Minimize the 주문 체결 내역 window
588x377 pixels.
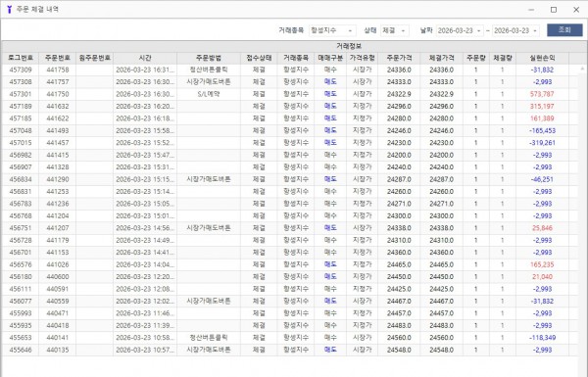point(531,10)
